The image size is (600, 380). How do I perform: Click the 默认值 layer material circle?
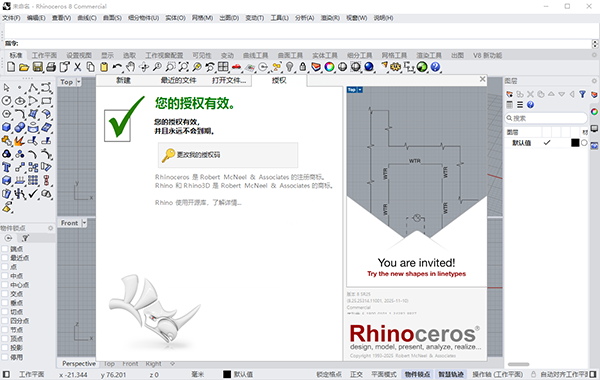click(584, 143)
